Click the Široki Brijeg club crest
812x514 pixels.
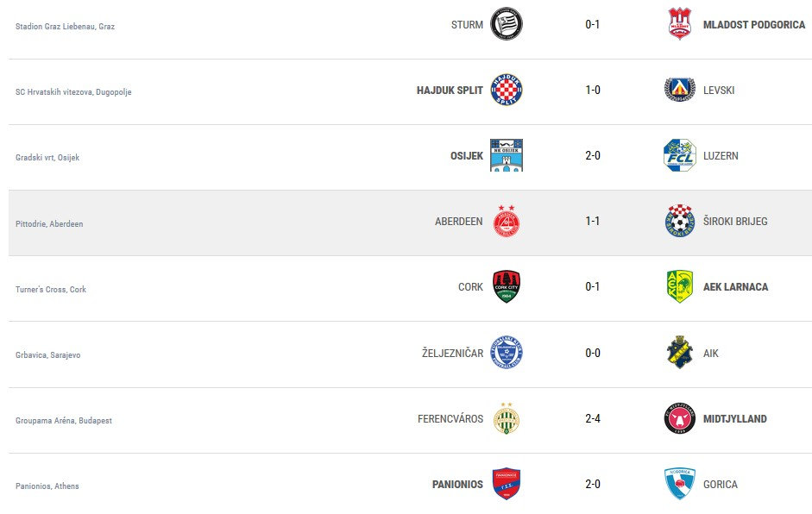[x=680, y=221]
